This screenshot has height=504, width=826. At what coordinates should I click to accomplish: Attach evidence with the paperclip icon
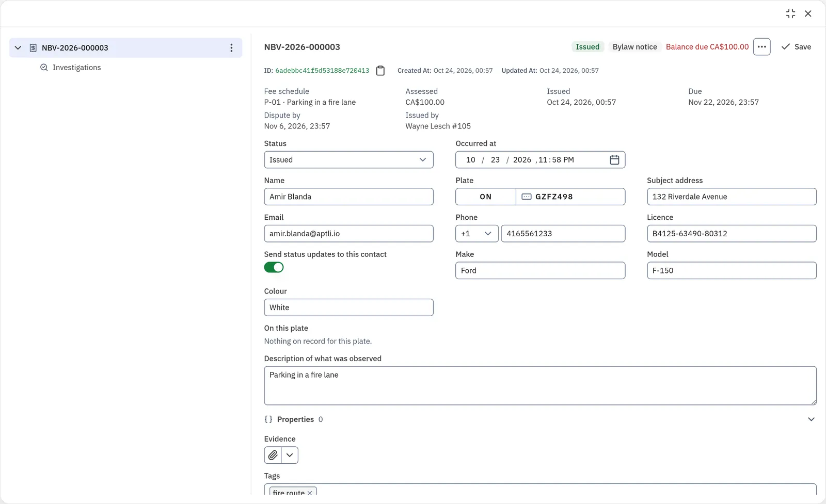coord(273,455)
